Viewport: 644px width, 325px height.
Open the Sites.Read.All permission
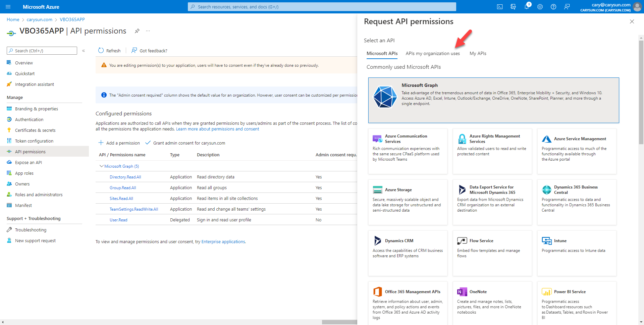click(121, 198)
